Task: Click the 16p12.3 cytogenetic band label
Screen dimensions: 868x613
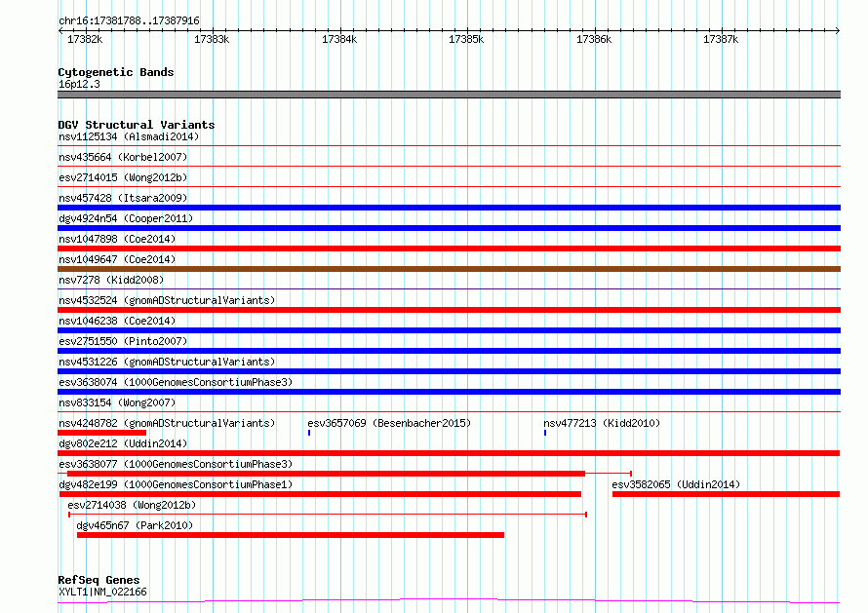Action: [79, 84]
